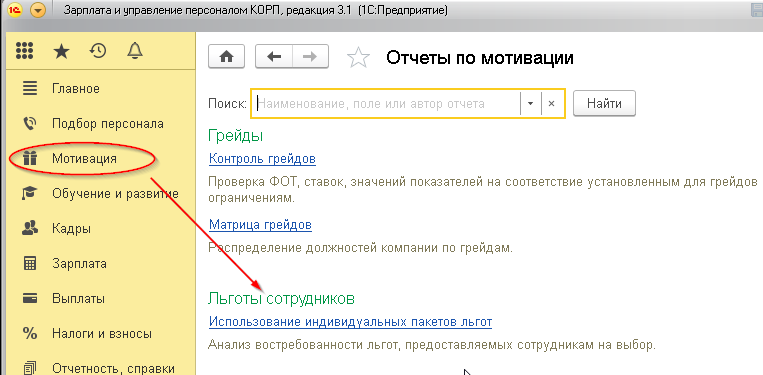Click the Мотивация gift icon
Image resolution: width=763 pixels, height=375 pixels.
(30, 159)
